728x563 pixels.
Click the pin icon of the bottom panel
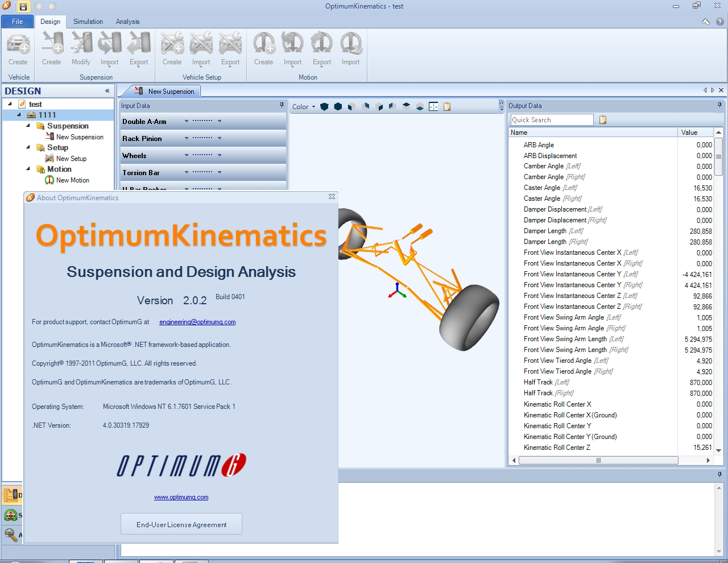719,474
